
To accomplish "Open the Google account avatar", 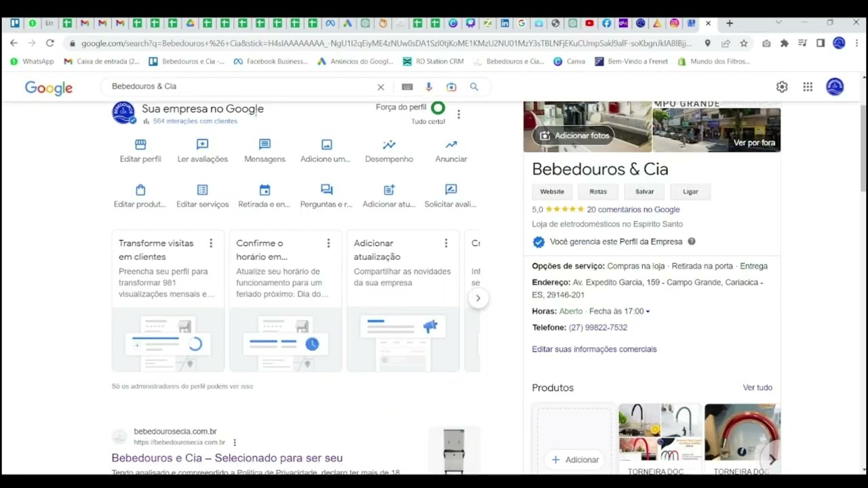I will 835,87.
